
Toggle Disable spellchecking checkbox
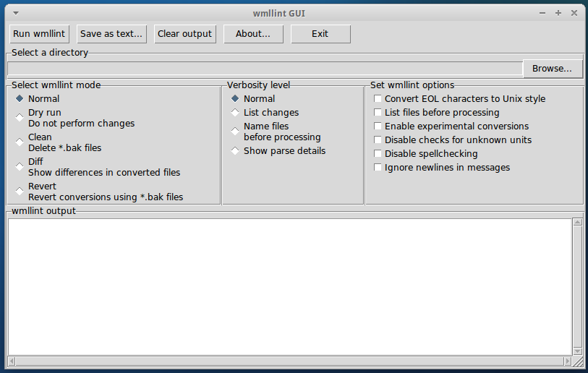378,154
